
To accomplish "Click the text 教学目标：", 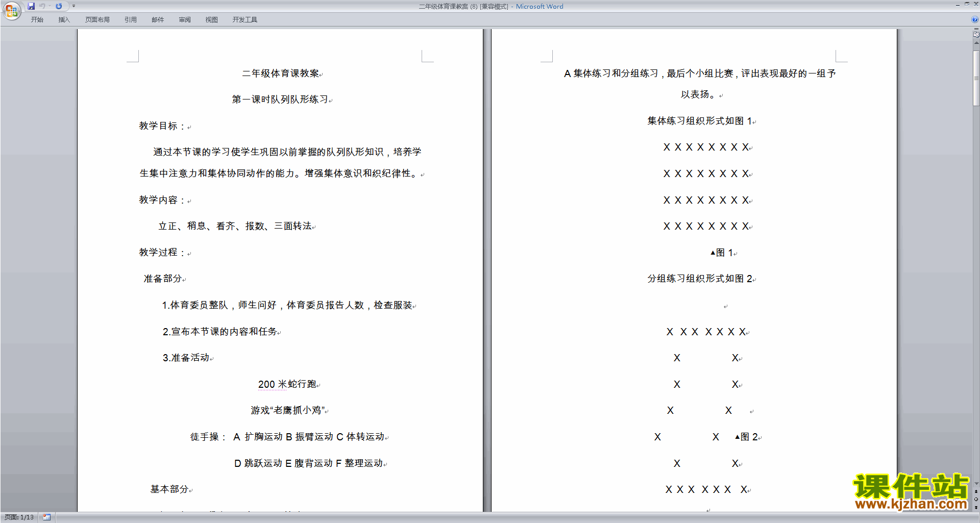I will 163,126.
